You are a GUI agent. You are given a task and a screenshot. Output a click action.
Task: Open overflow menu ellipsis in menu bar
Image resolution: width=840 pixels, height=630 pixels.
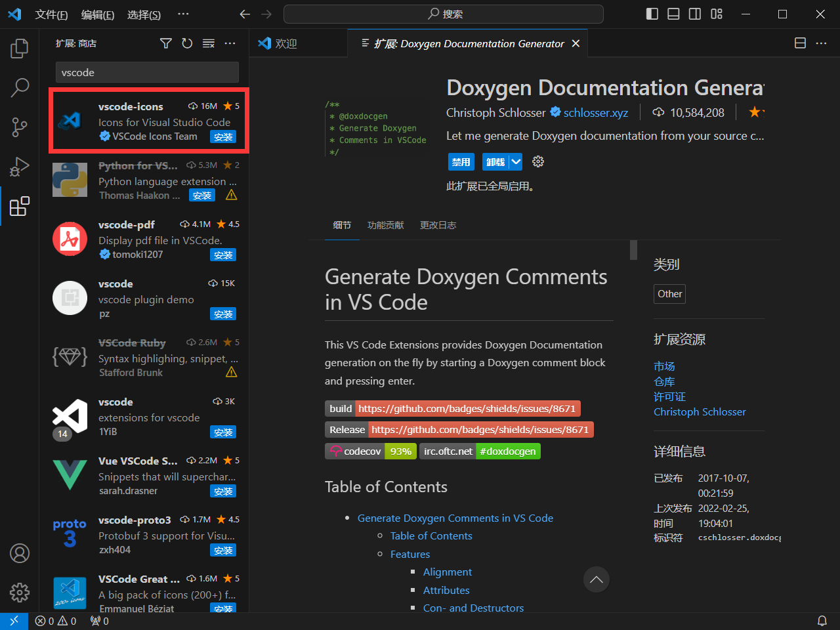click(183, 14)
